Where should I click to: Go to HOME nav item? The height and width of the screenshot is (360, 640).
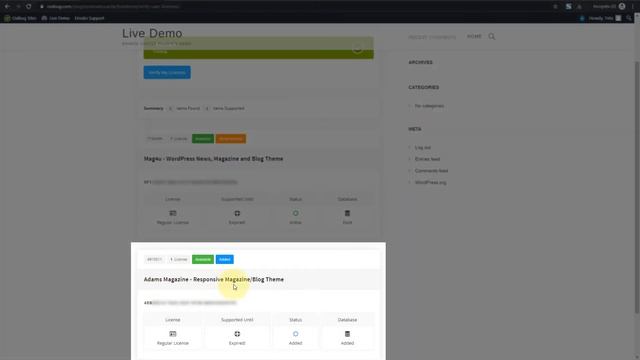tap(474, 36)
